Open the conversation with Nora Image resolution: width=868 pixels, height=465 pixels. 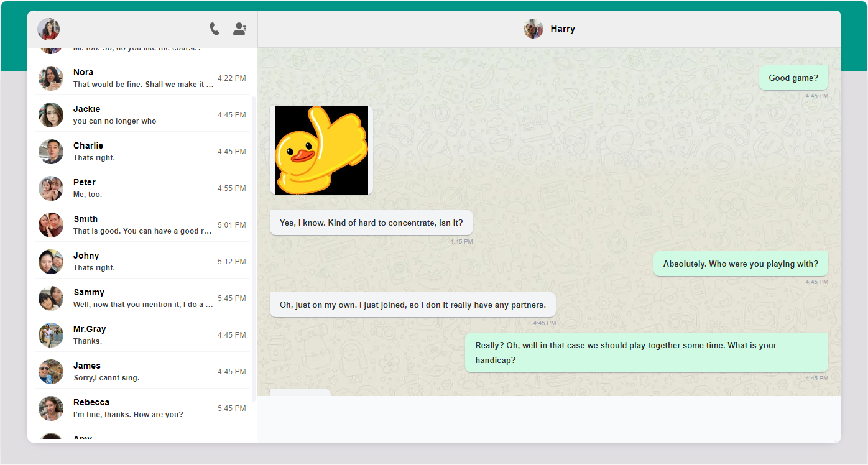click(x=142, y=77)
